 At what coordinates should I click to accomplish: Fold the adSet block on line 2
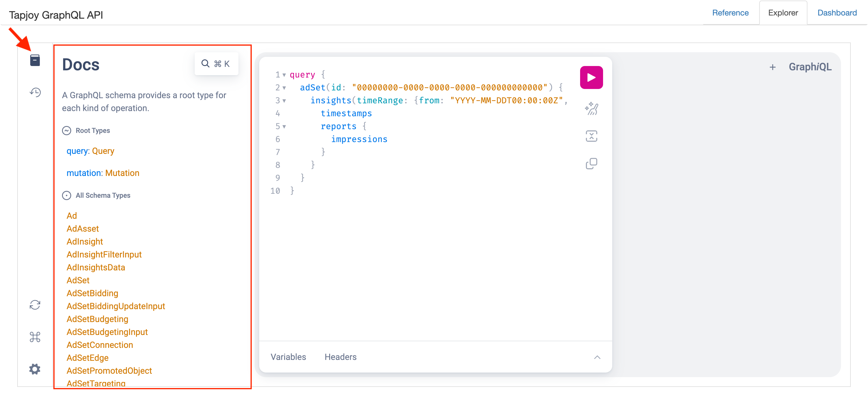click(x=284, y=88)
